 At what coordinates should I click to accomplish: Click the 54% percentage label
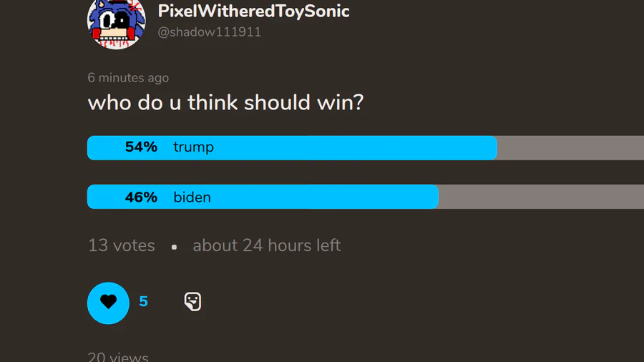tap(141, 147)
